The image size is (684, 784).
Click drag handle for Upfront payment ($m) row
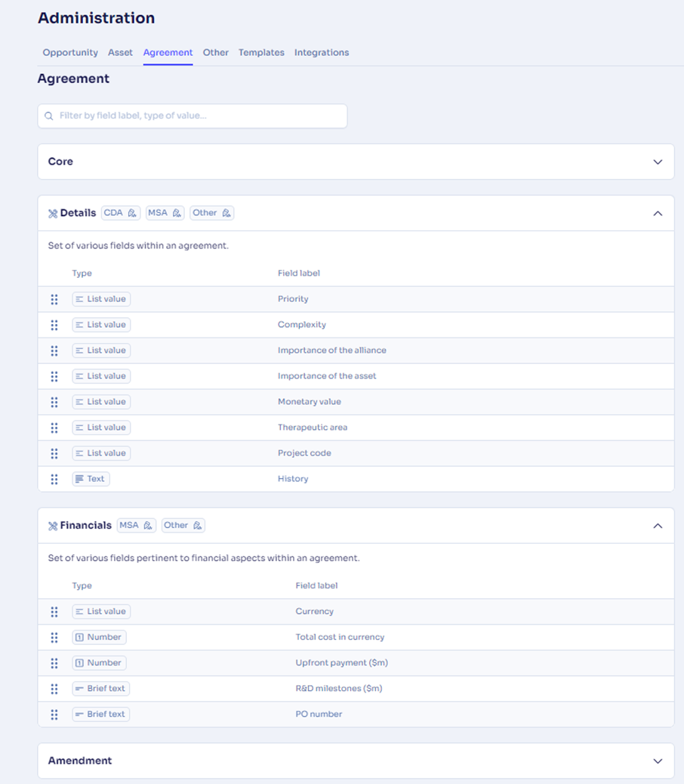tap(54, 663)
